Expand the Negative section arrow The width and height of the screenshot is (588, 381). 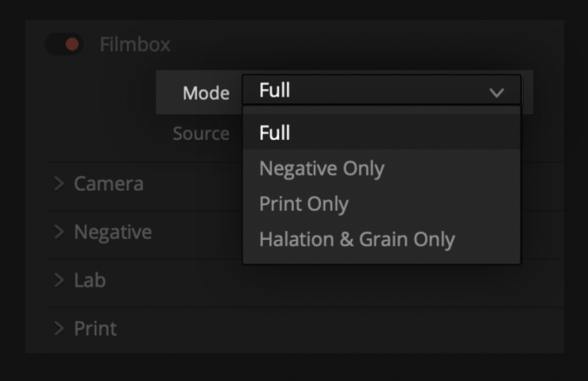pyautogui.click(x=59, y=232)
